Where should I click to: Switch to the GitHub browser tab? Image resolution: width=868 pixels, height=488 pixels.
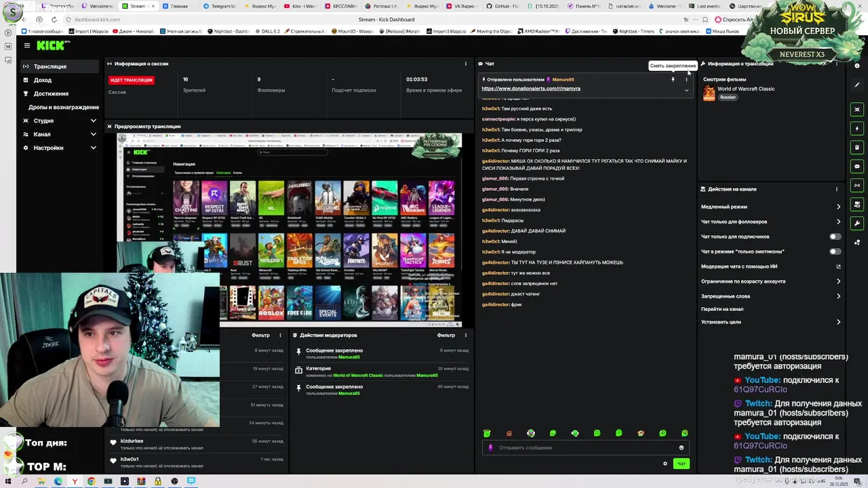(x=504, y=6)
